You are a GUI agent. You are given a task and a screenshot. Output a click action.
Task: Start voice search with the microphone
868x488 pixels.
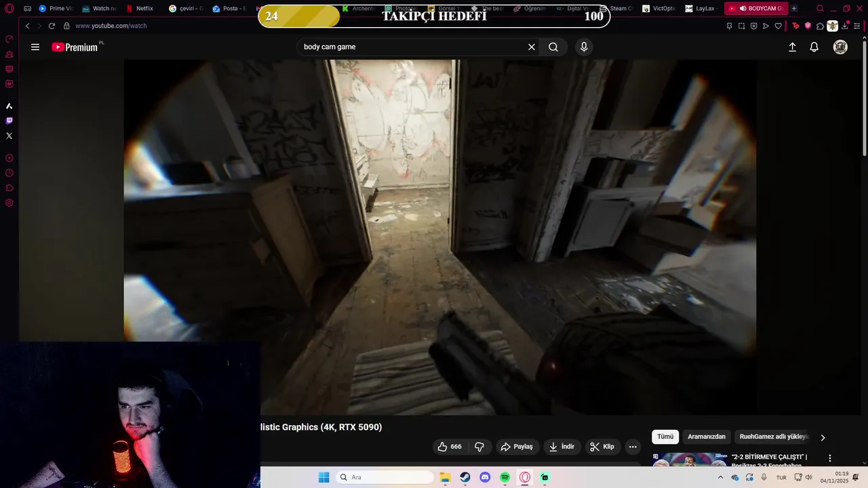pos(584,47)
